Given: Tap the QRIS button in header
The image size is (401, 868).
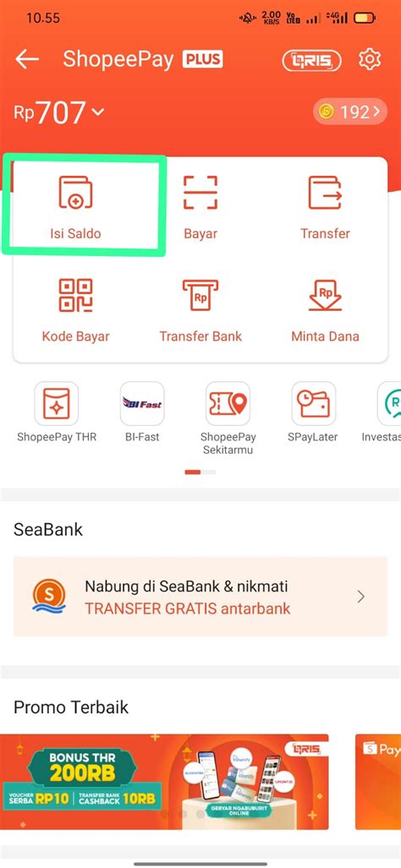Looking at the screenshot, I should pos(312,60).
